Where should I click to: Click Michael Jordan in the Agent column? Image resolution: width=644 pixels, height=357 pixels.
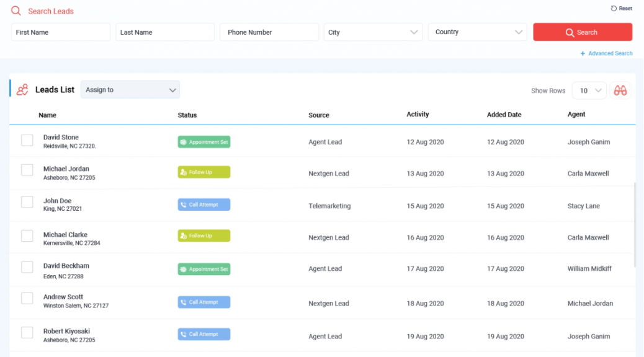(590, 304)
